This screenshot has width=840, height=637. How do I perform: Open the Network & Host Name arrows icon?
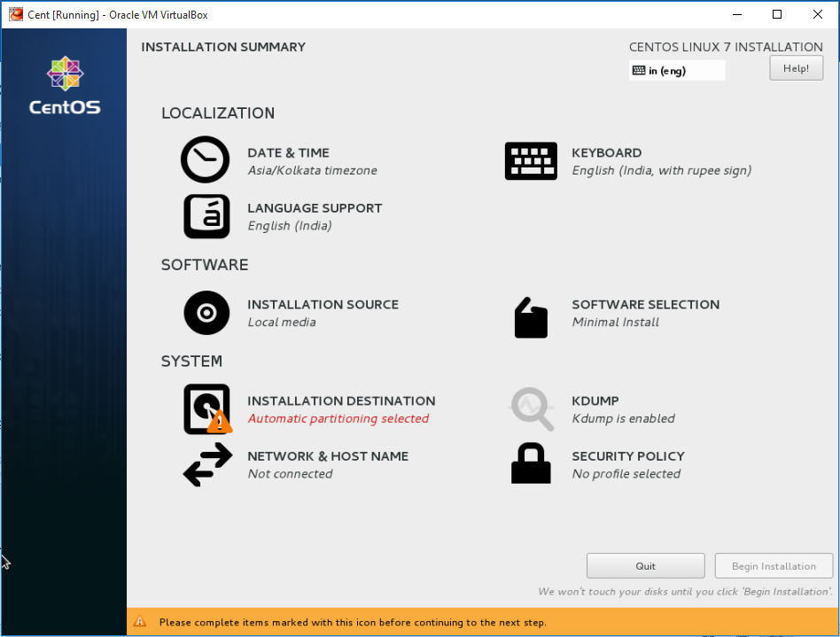click(x=208, y=464)
